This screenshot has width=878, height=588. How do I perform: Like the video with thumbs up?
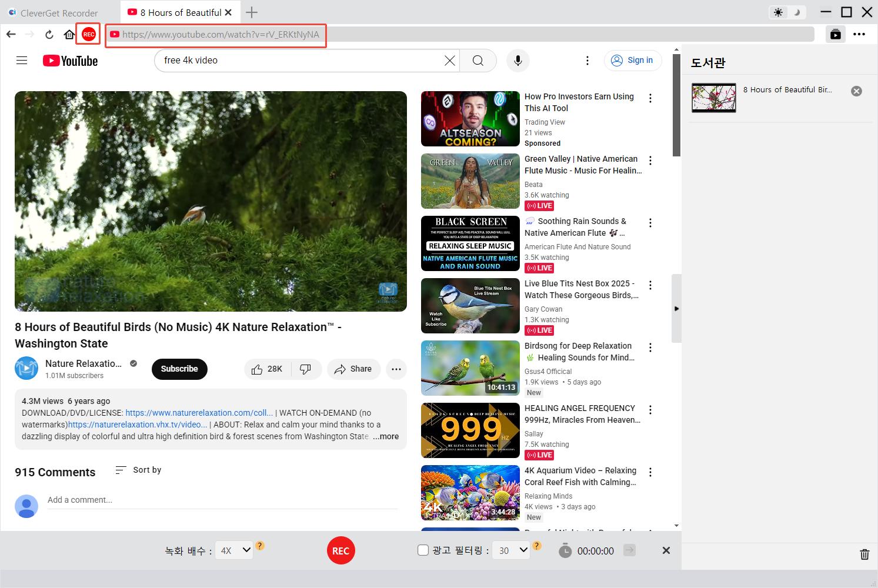pyautogui.click(x=267, y=369)
